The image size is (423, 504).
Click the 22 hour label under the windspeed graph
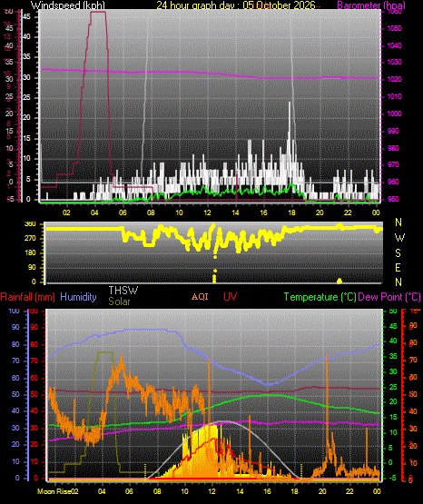pos(348,212)
